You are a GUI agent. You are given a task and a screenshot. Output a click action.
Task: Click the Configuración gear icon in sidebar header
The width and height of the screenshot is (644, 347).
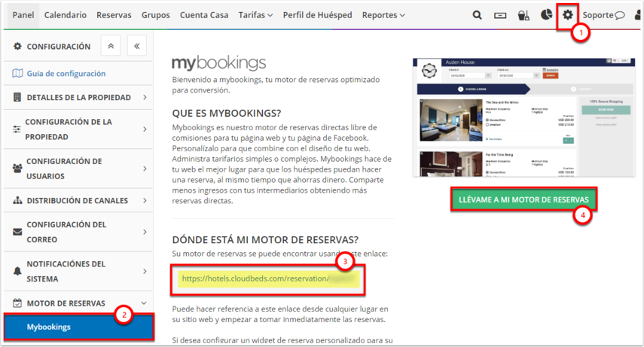point(17,46)
